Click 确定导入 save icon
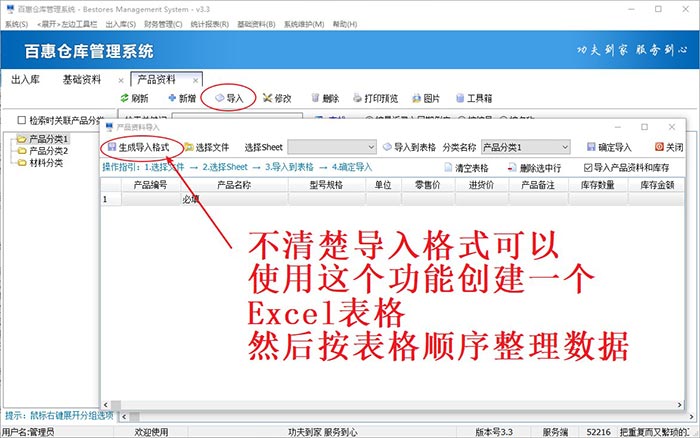This screenshot has width=700, height=438. (x=591, y=147)
